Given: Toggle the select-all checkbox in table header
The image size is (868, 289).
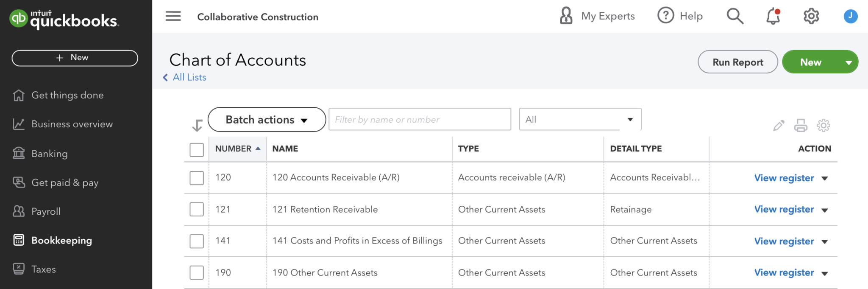Looking at the screenshot, I should (x=197, y=150).
